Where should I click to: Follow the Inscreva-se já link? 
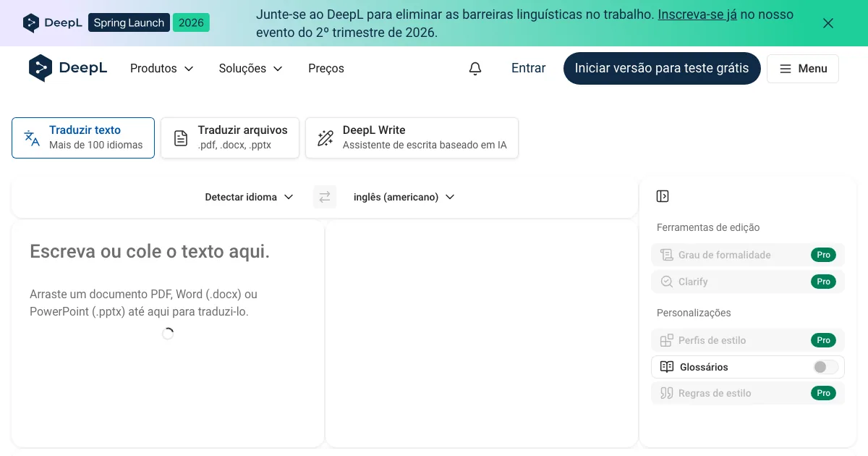[697, 14]
